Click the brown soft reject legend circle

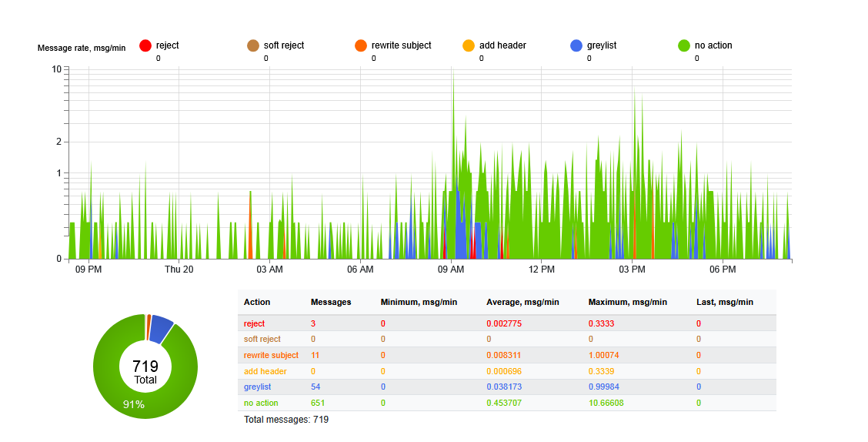coord(253,45)
